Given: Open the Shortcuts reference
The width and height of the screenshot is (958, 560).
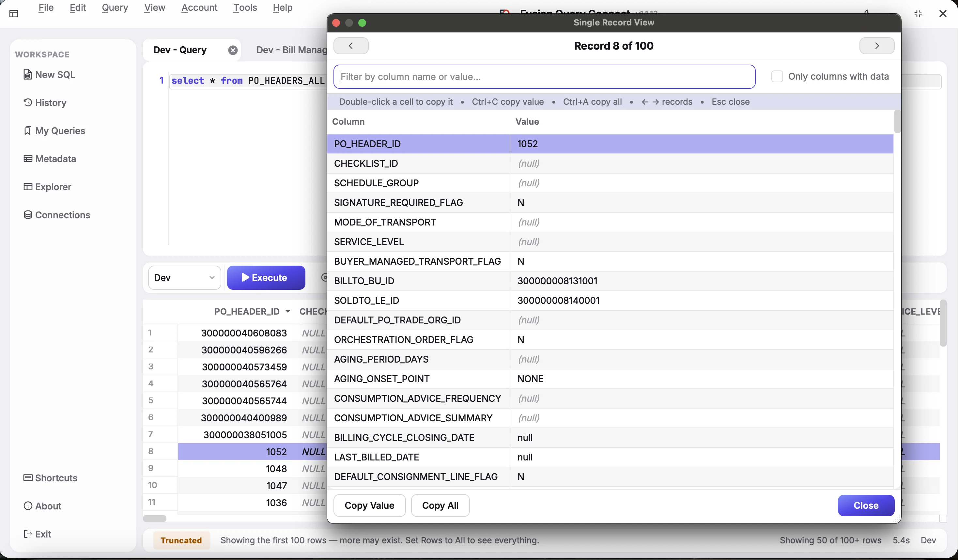Looking at the screenshot, I should tap(51, 478).
